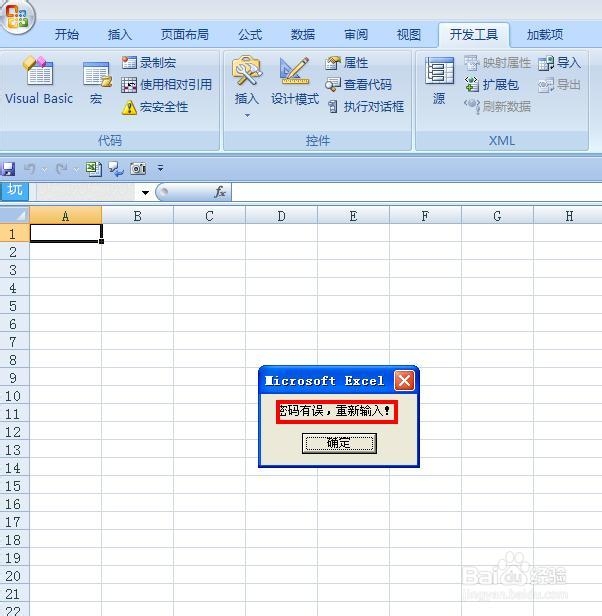Start recording a macro (录制宏)
The height and width of the screenshot is (616, 602).
149,62
